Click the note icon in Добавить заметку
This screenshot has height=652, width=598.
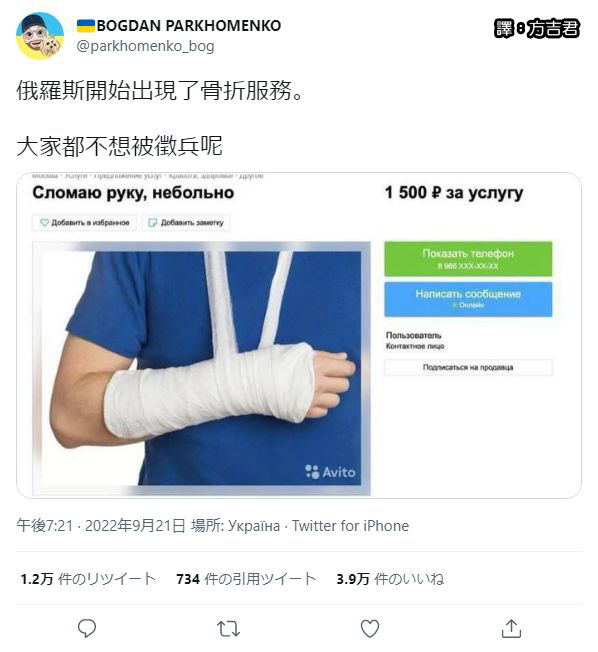tap(153, 223)
